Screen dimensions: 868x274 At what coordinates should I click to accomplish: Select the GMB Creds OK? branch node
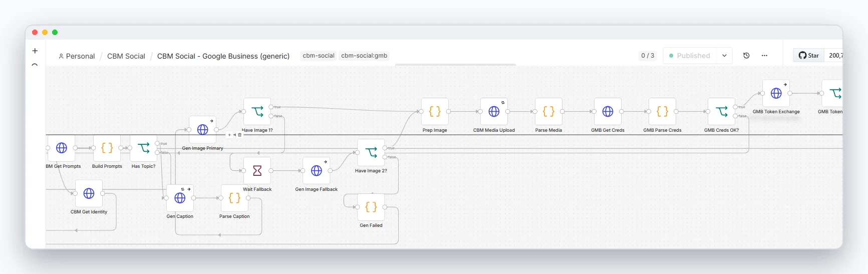click(x=721, y=112)
